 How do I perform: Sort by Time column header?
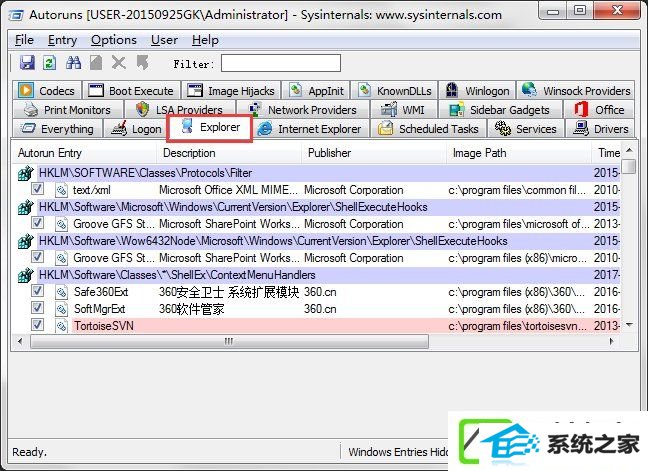click(607, 153)
